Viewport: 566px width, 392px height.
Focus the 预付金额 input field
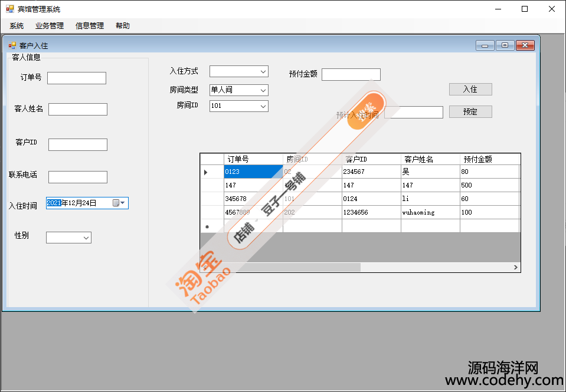click(x=351, y=75)
